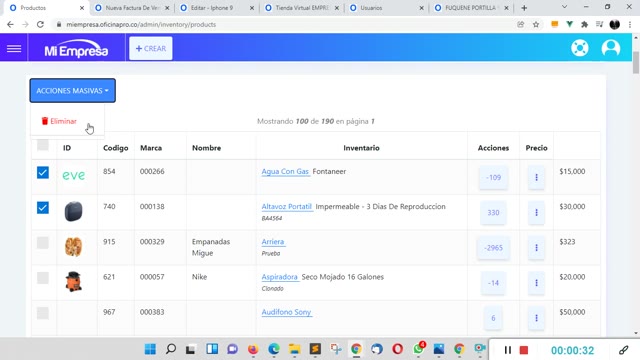The width and height of the screenshot is (640, 360).
Task: Open the vacuum cleaner thumbnail
Action: [x=73, y=282]
